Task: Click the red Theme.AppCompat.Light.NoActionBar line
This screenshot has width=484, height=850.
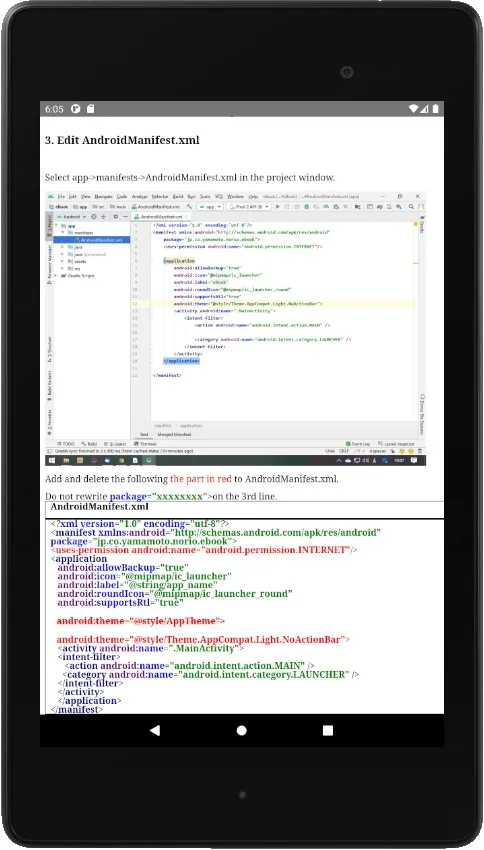Action: 203,639
